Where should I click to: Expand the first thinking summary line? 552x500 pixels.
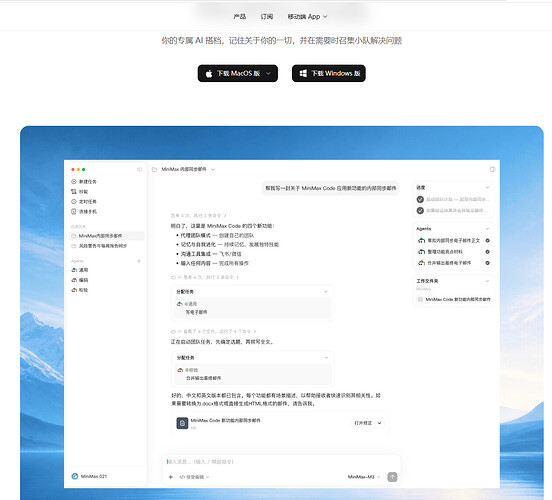tap(199, 215)
